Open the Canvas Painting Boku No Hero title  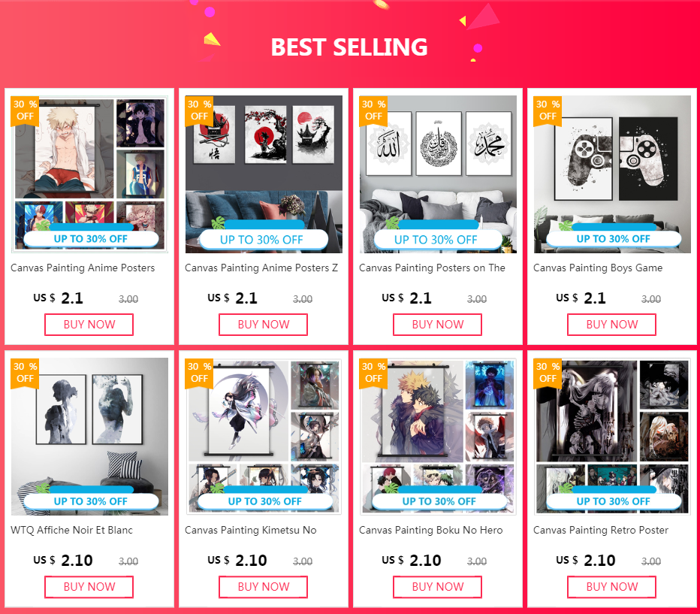[431, 530]
